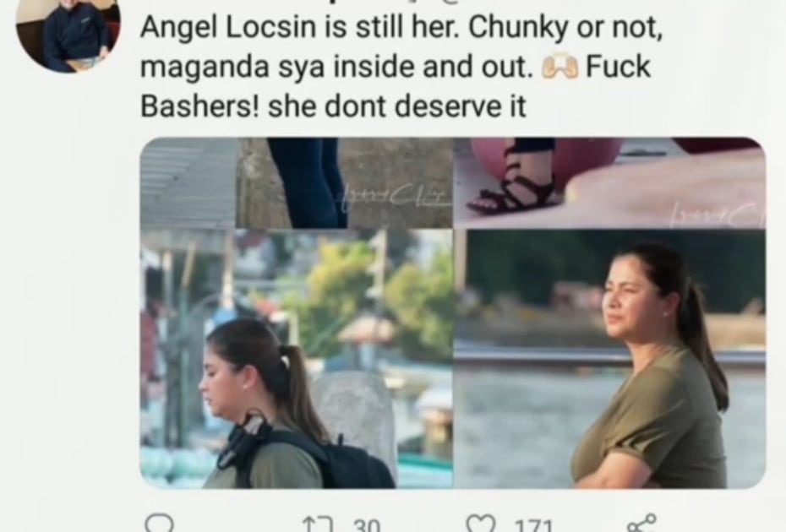Click the watermark signature on jeans photo
Screen dimensions: 786x532
pyautogui.click(x=395, y=198)
